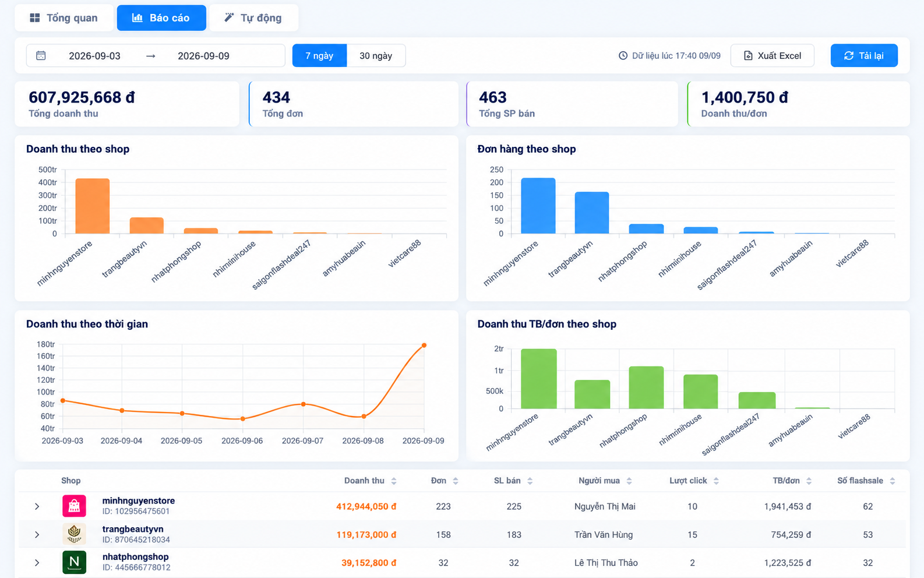Open the trangbeautyvn shop name in table

coord(133,529)
